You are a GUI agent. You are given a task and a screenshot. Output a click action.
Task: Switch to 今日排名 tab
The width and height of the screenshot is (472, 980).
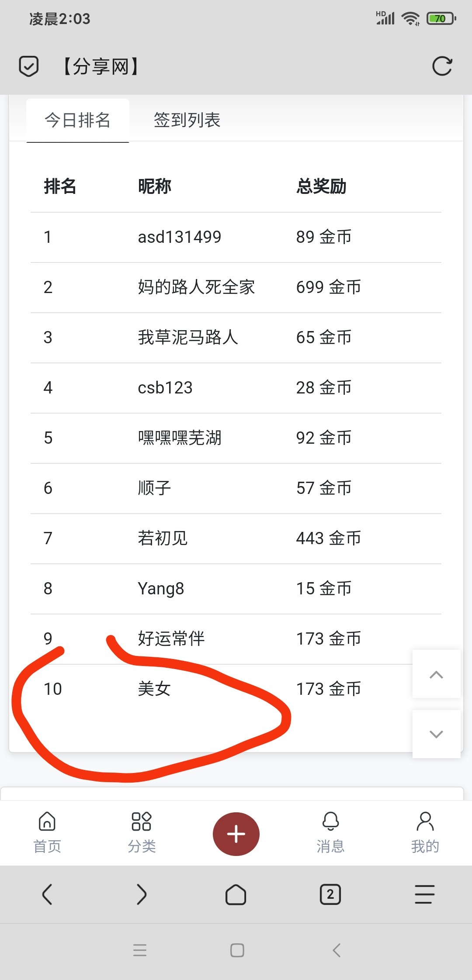click(x=78, y=120)
